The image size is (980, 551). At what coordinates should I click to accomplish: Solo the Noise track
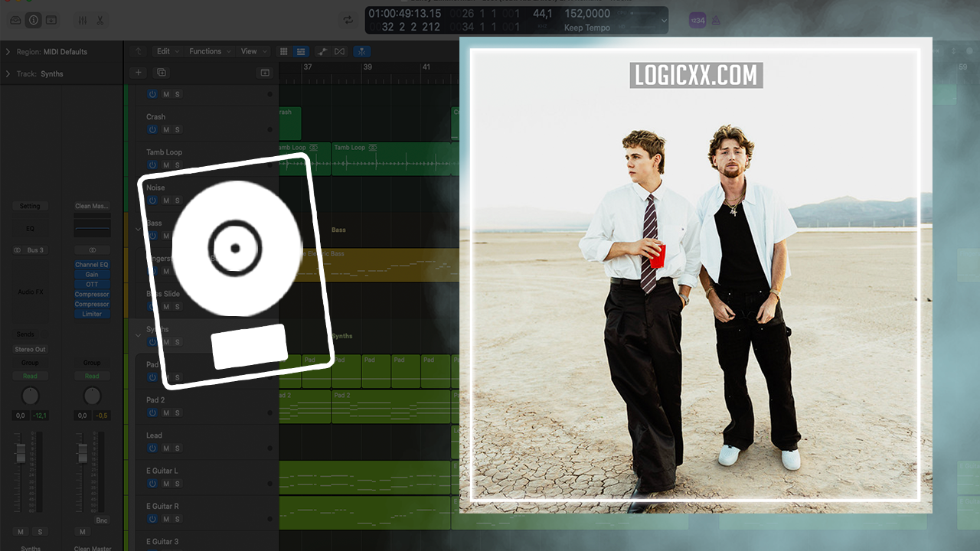point(178,200)
